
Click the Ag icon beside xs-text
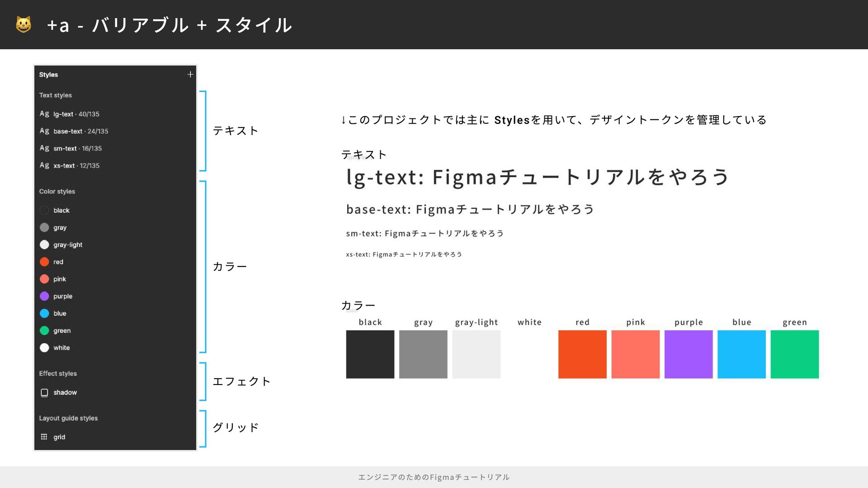pyautogui.click(x=44, y=165)
